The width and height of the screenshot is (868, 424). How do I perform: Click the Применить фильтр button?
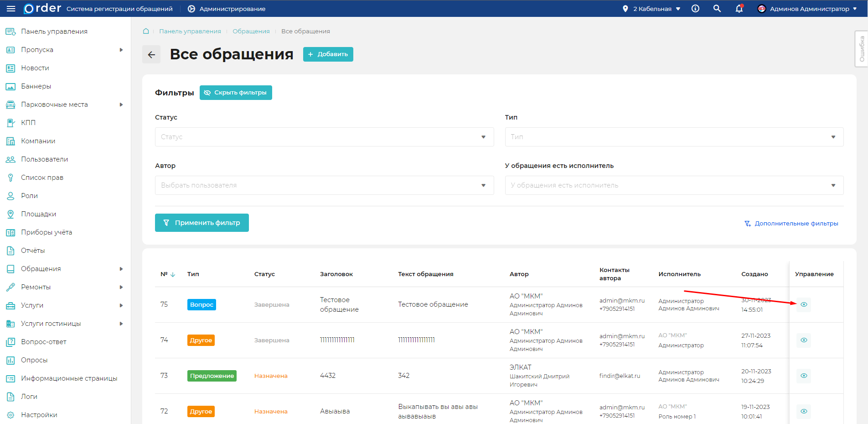202,223
